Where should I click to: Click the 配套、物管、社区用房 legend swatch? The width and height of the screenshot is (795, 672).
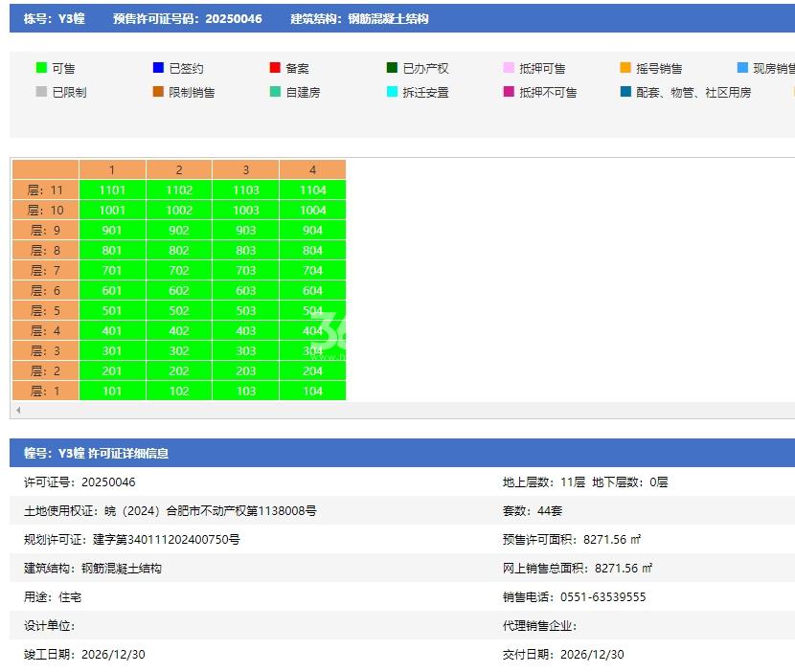click(x=625, y=91)
